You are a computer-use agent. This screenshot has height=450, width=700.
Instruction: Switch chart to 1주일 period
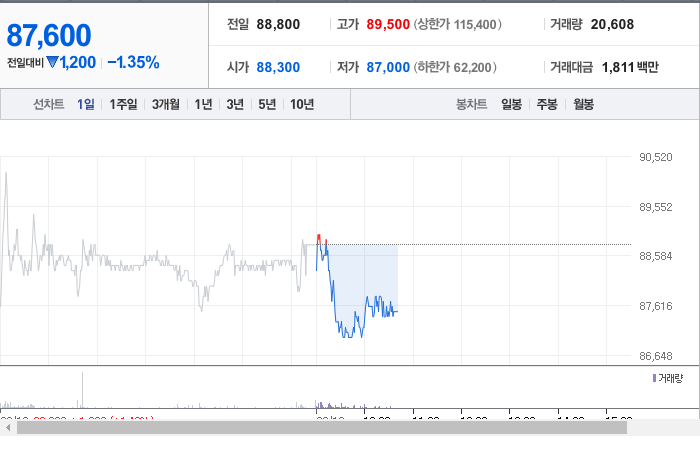123,104
